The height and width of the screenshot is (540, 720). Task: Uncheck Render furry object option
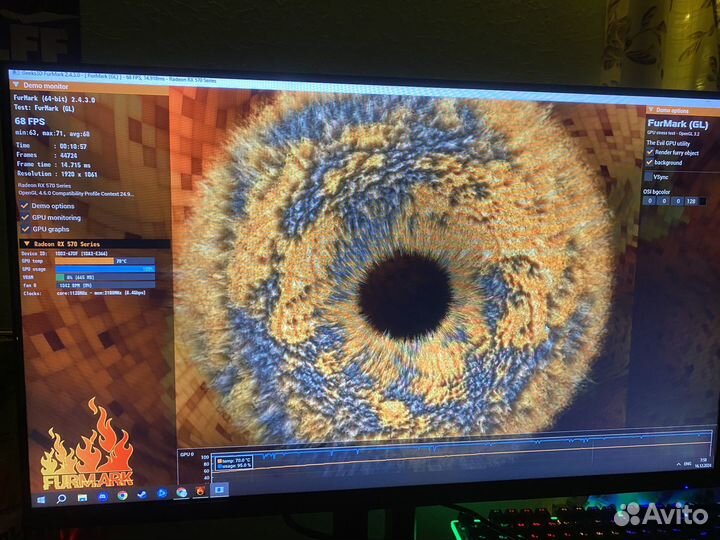click(x=650, y=152)
